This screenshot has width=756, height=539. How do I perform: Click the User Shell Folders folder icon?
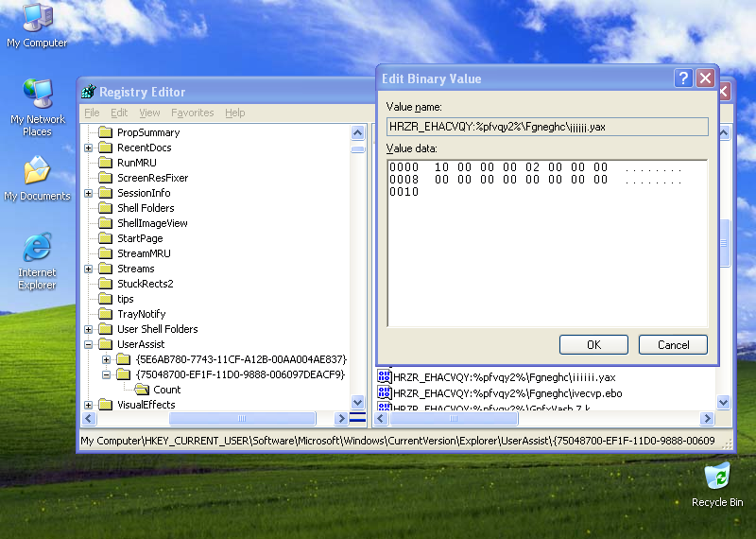click(105, 329)
